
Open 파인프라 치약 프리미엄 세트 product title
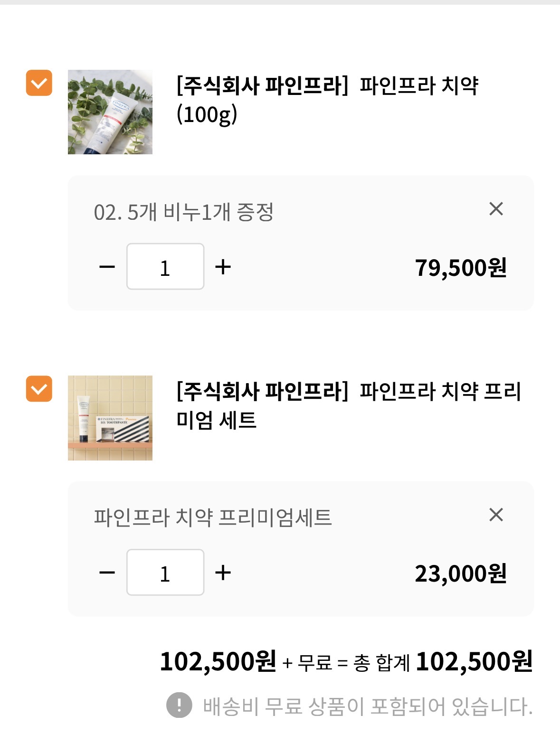coord(348,405)
